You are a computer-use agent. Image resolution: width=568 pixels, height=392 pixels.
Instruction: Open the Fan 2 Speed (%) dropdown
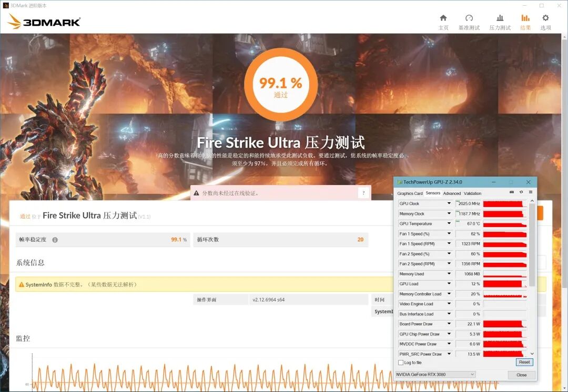pyautogui.click(x=449, y=254)
